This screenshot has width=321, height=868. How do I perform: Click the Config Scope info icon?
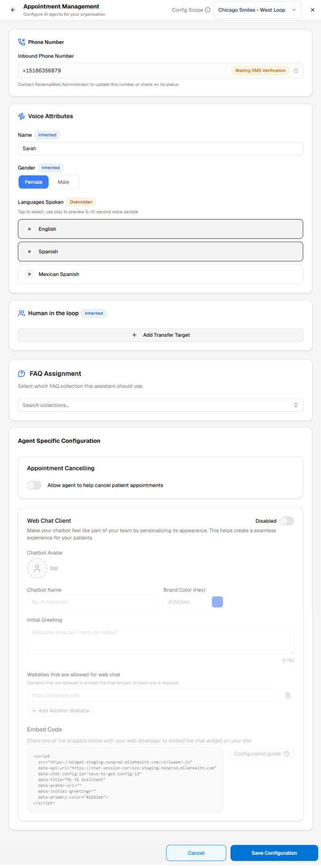pyautogui.click(x=207, y=10)
